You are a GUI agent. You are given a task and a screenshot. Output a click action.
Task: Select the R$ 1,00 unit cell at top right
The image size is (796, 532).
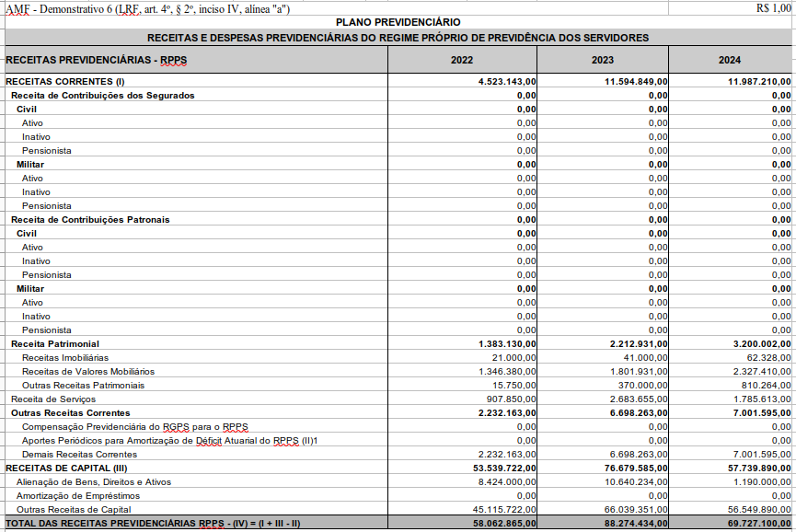772,8
